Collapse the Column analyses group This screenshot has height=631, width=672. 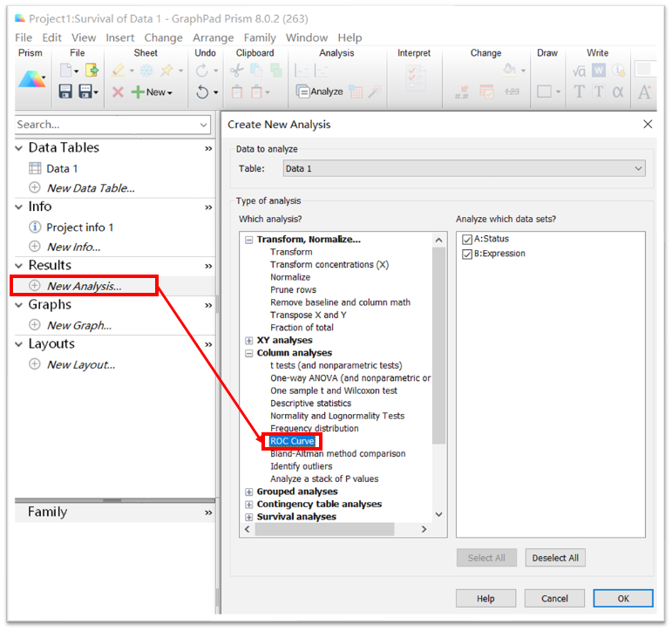click(249, 353)
